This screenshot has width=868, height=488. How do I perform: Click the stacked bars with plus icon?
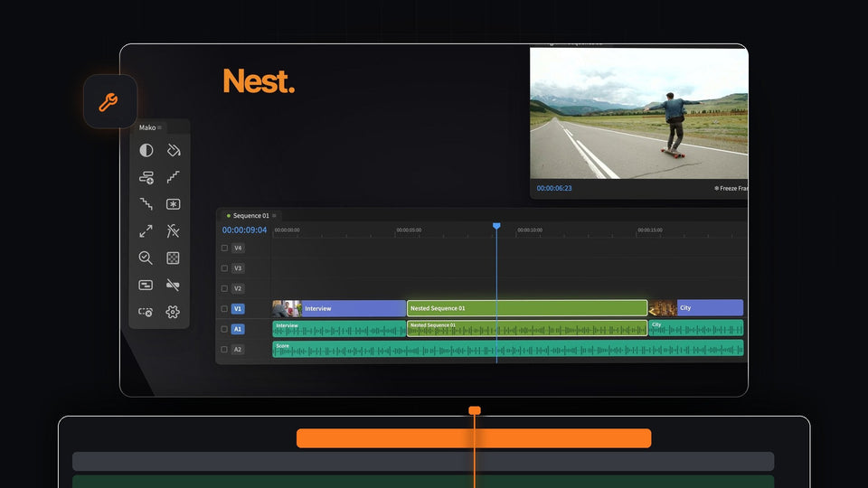click(146, 177)
